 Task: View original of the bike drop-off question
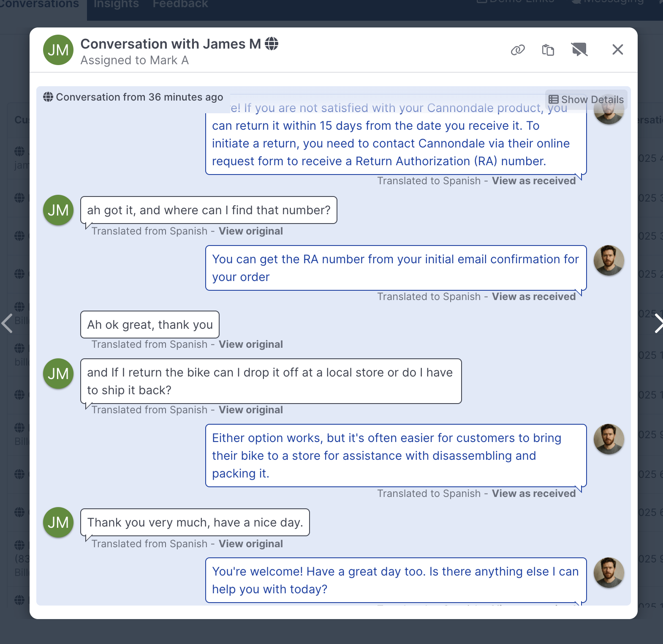click(x=251, y=410)
